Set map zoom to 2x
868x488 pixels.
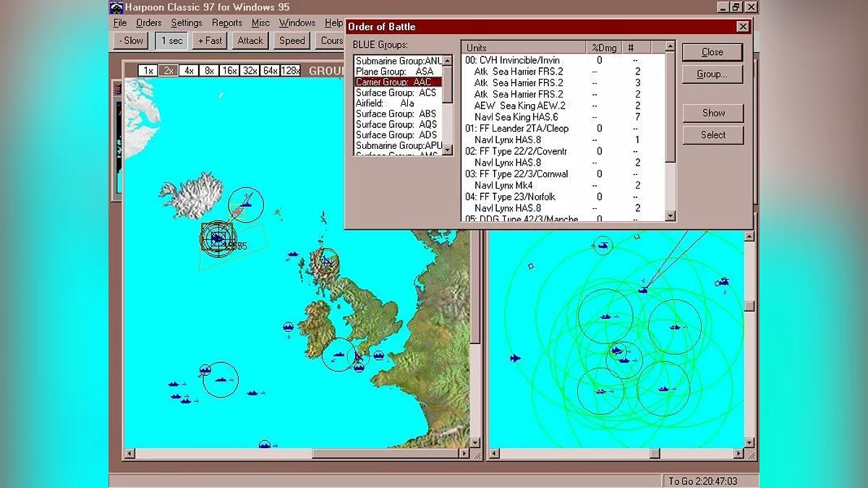[168, 70]
